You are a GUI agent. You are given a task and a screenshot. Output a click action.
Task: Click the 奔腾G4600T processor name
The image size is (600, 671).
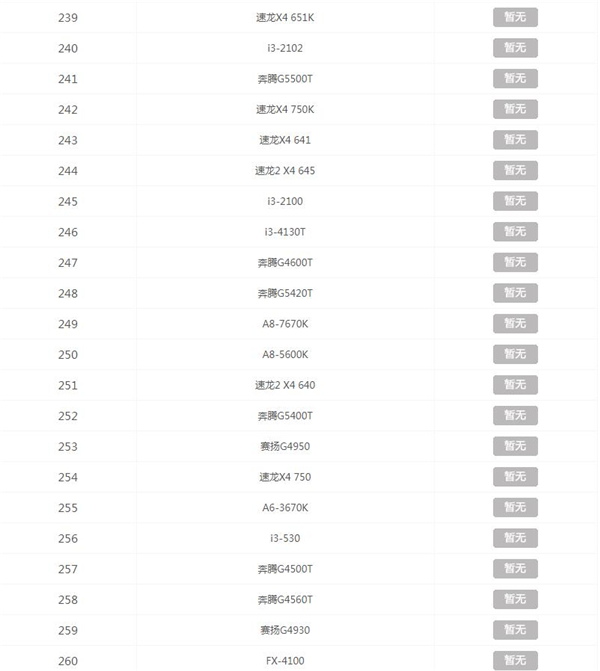tap(285, 263)
